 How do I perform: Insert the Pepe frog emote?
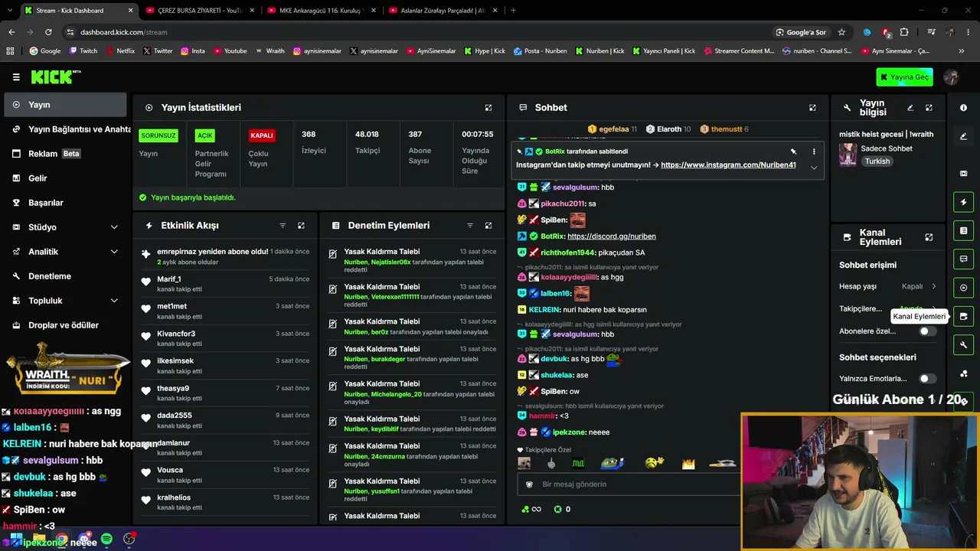click(x=612, y=463)
